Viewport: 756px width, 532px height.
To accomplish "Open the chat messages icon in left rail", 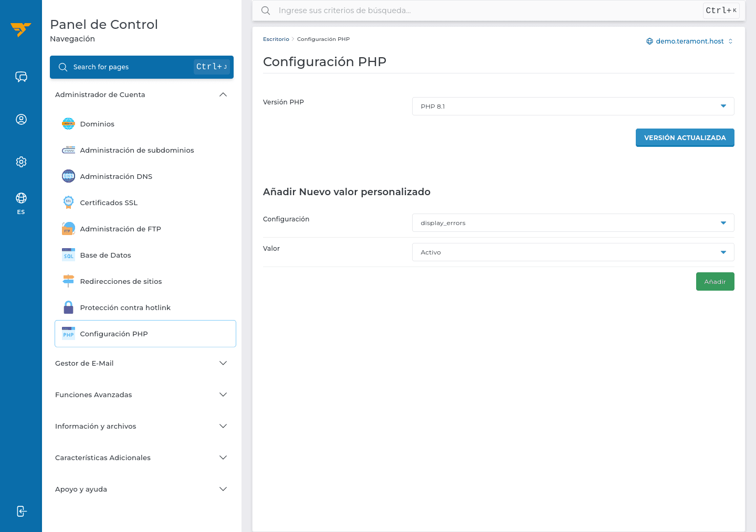I will click(21, 77).
